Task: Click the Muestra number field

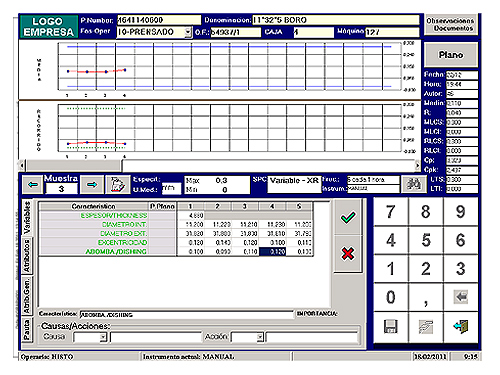Action: tap(61, 189)
